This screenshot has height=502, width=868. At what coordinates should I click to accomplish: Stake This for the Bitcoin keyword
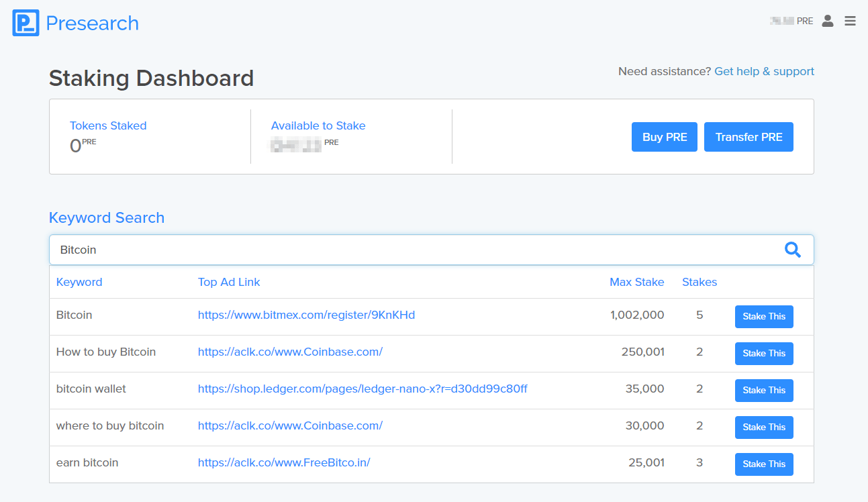click(764, 317)
